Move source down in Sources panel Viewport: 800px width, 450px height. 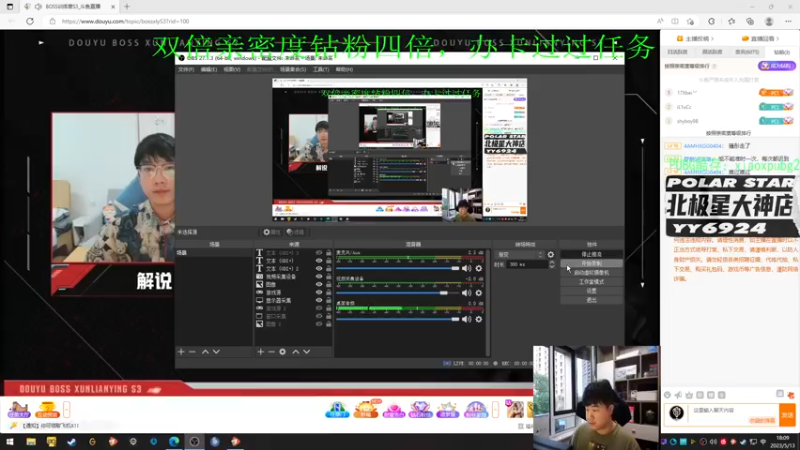(x=307, y=352)
